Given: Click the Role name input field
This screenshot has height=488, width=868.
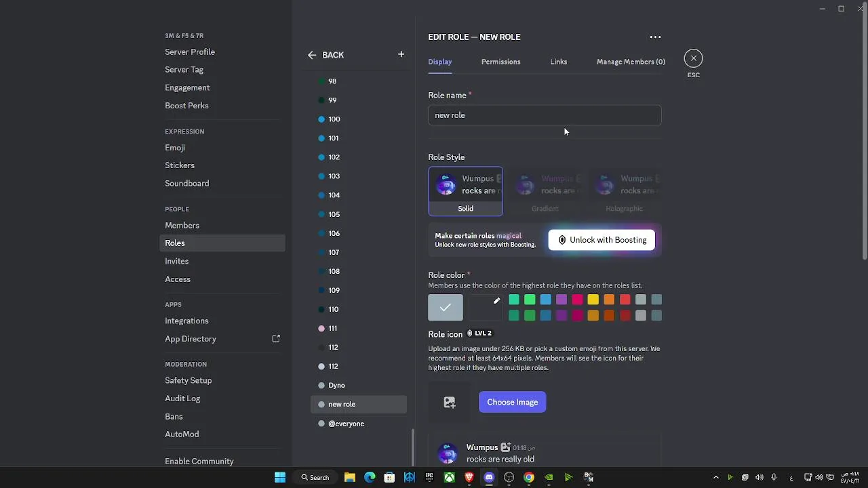Looking at the screenshot, I should tap(545, 115).
